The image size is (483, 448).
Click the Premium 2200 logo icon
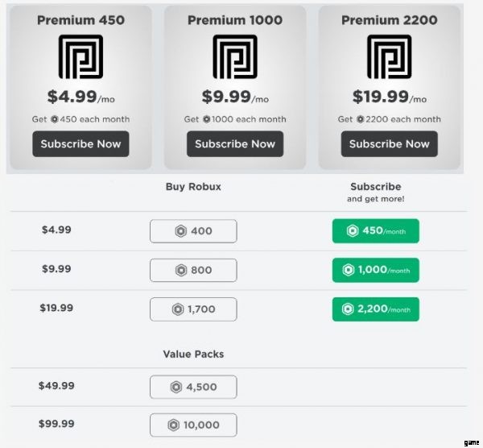tap(389, 56)
